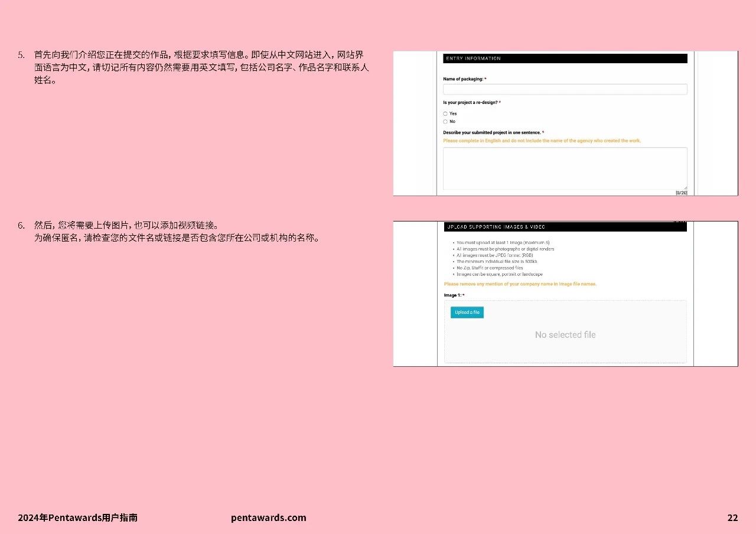The height and width of the screenshot is (534, 756).
Task: Click 'All images must be JPEG format (RGB)'
Action: tap(494, 255)
